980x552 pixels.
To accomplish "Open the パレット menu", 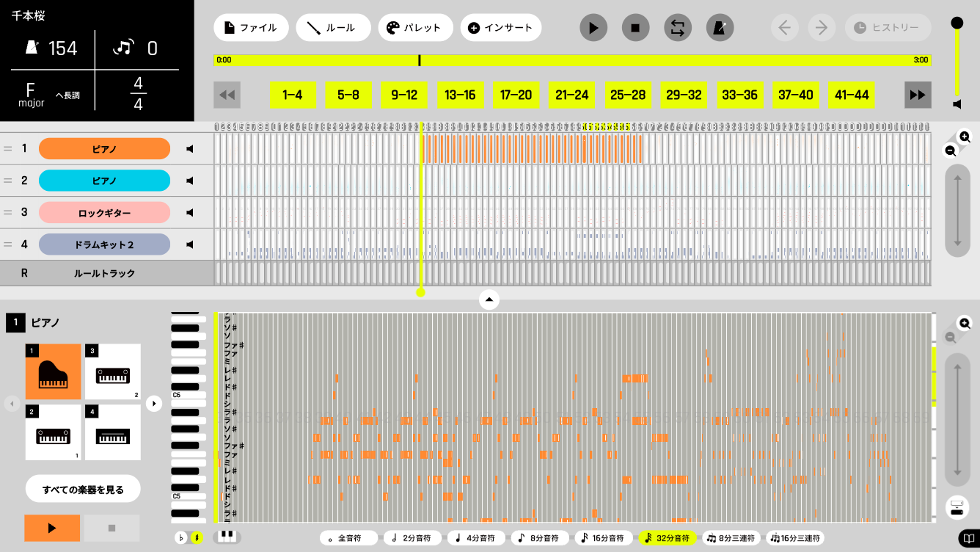I will [x=414, y=28].
